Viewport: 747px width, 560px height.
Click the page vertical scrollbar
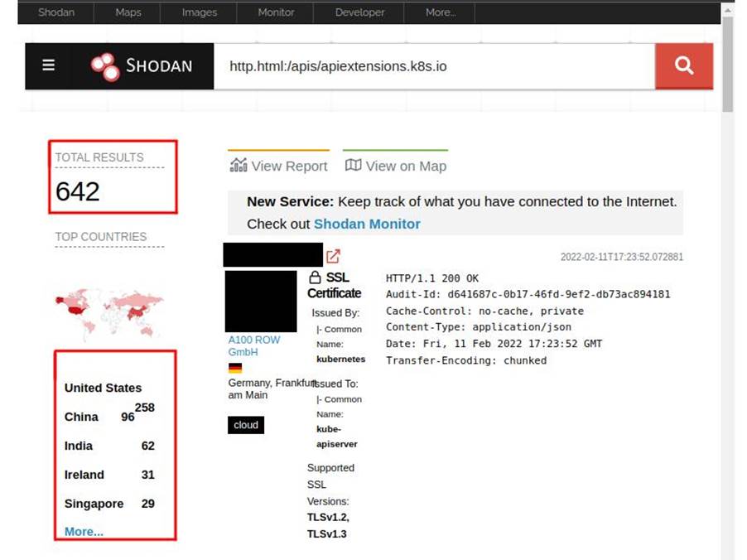coord(727,65)
